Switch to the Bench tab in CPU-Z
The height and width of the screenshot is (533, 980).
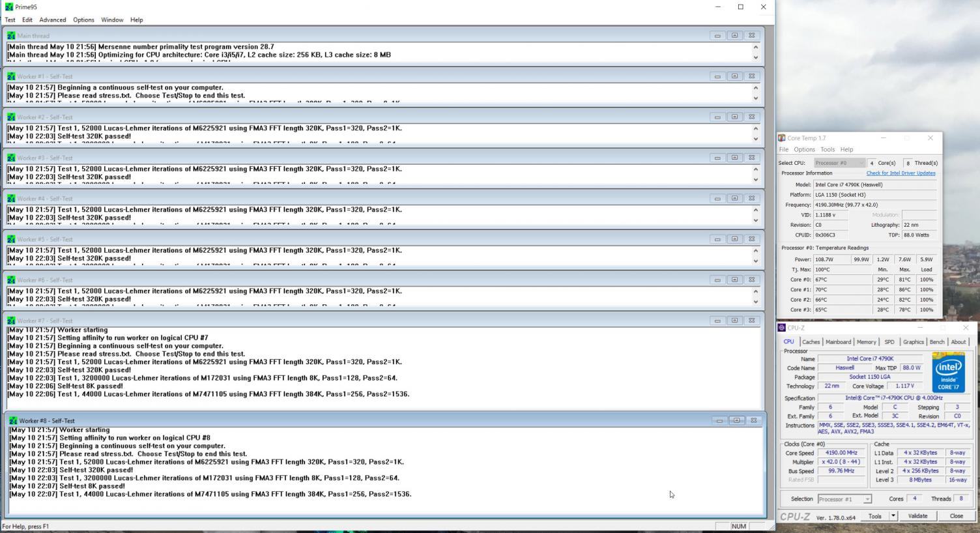pos(937,342)
